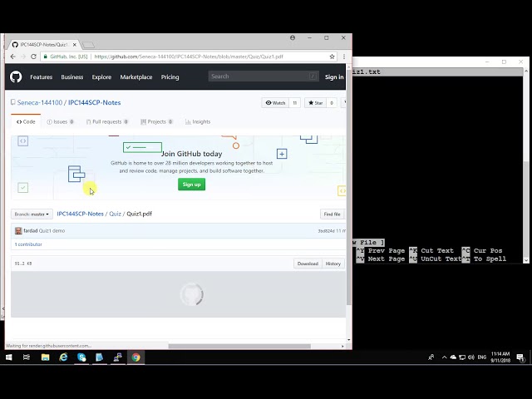Launch Internet Explorer from the taskbar
Viewport: 532px width, 399px height.
(63, 357)
